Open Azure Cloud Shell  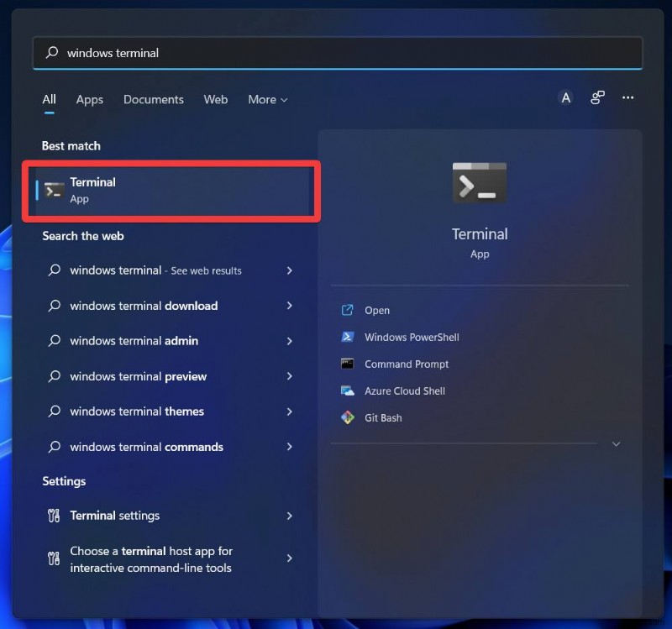(402, 391)
